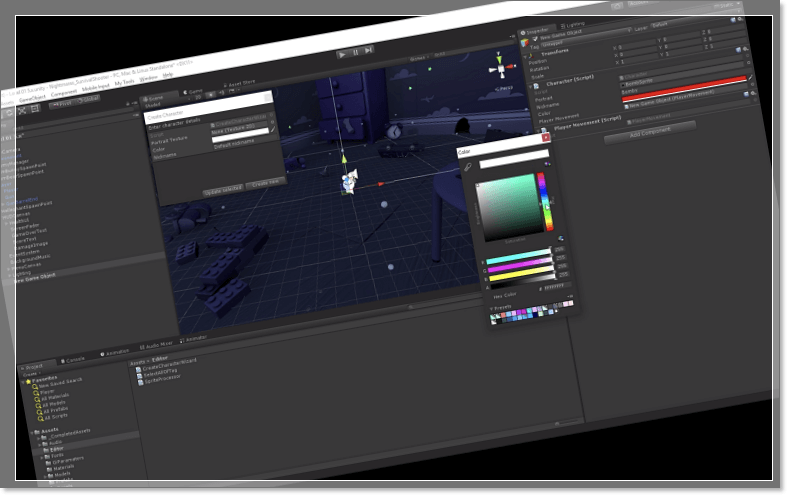Open the Help menu

[168, 75]
